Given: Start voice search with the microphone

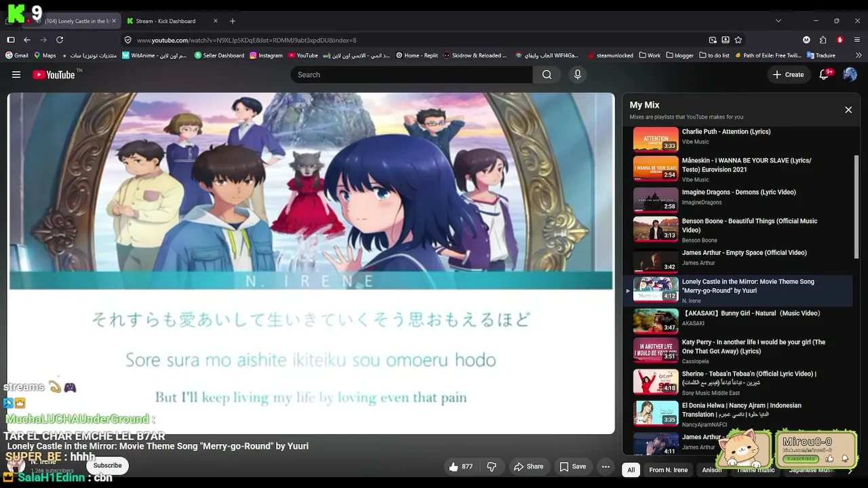Looking at the screenshot, I should 578,75.
